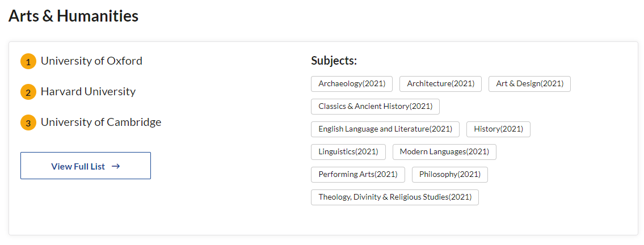644x245 pixels.
Task: Select the Performing Arts(2021) tag
Action: (x=358, y=174)
